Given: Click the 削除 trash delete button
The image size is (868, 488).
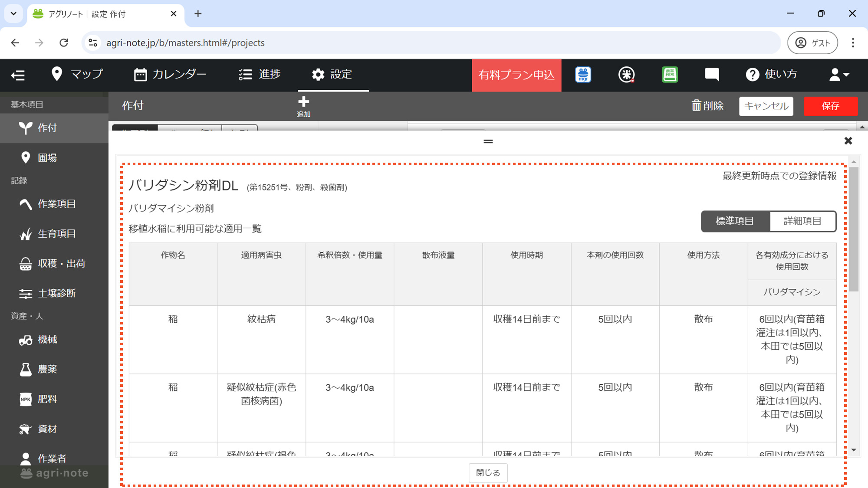Looking at the screenshot, I should click(x=707, y=106).
